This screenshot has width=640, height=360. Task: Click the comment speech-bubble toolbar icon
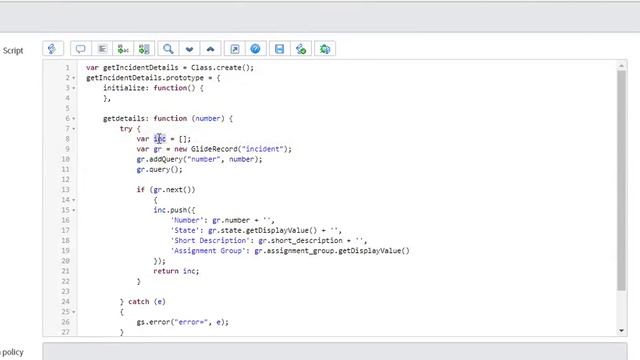pos(81,49)
